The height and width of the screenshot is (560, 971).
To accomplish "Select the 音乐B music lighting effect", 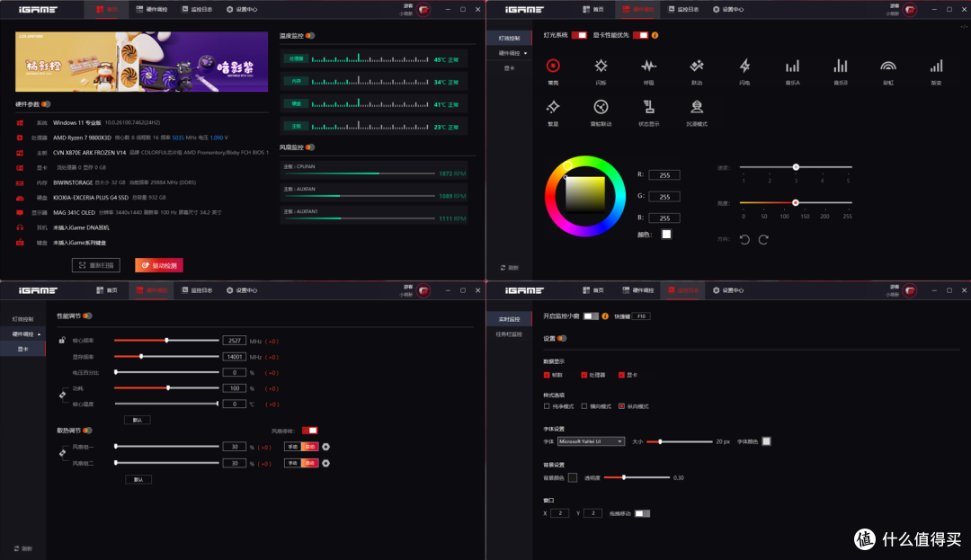I will 841,66.
